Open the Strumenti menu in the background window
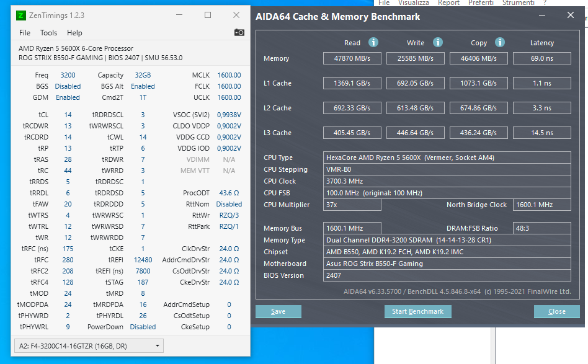This screenshot has height=364, width=588. click(x=519, y=2)
